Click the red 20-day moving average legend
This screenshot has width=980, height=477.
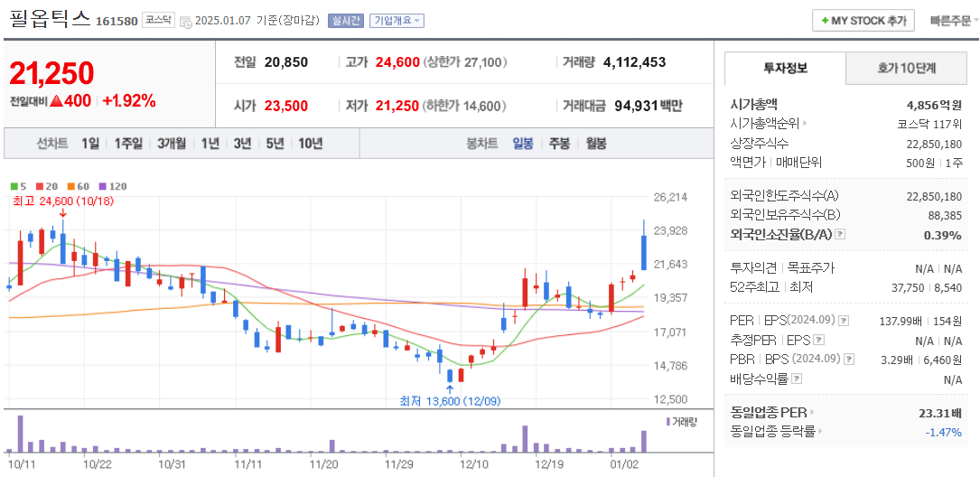[x=47, y=186]
